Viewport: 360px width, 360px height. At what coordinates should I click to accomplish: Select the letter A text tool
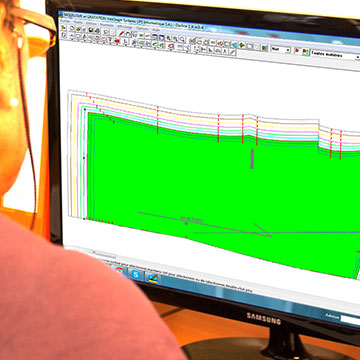tap(224, 51)
